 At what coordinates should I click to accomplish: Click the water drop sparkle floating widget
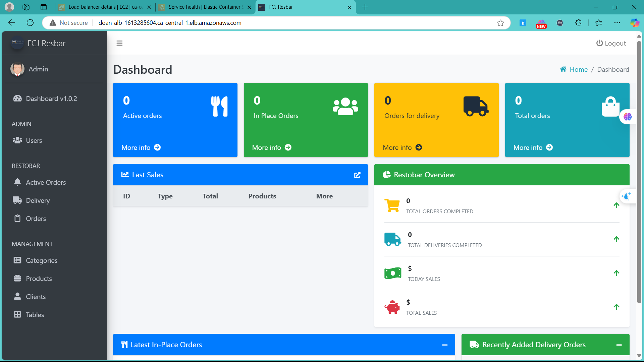[626, 196]
